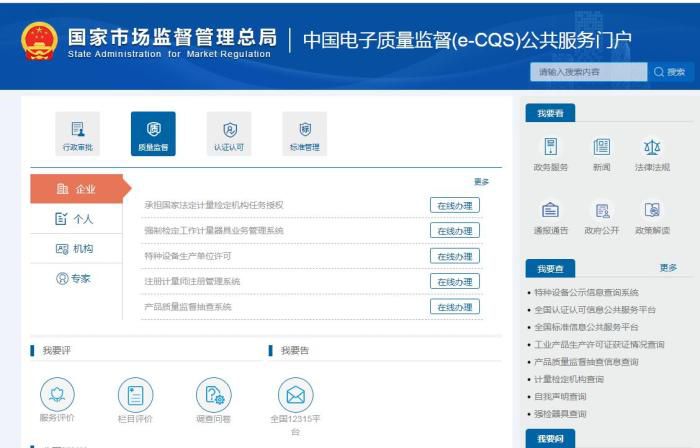Select the 我要问 panel tab
Image resolution: width=700 pixels, height=448 pixels.
(x=550, y=439)
